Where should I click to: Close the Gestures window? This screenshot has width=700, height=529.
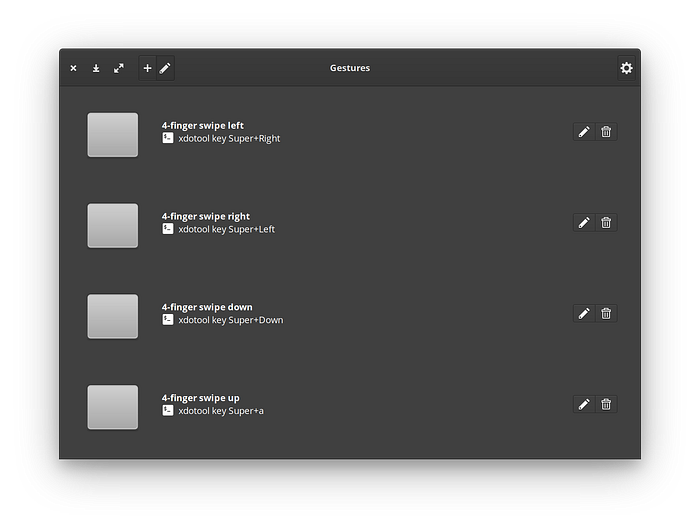point(73,68)
